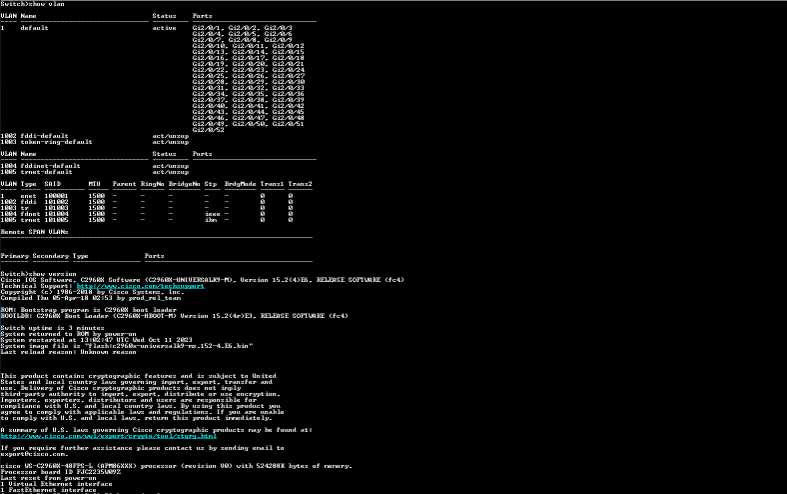This screenshot has height=494, width=787.
Task: Click the 'enet' type of VLAN 1
Action: pyautogui.click(x=28, y=196)
